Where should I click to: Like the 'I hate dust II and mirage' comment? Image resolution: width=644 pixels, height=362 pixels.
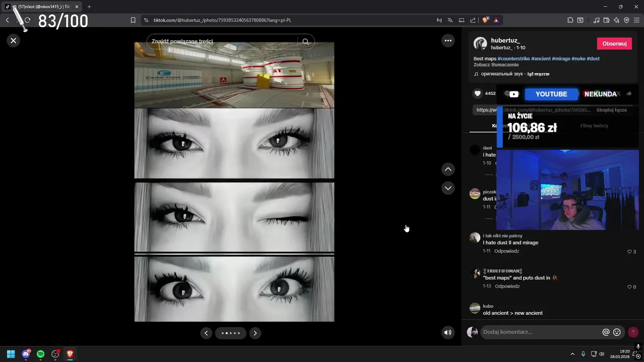(x=629, y=251)
